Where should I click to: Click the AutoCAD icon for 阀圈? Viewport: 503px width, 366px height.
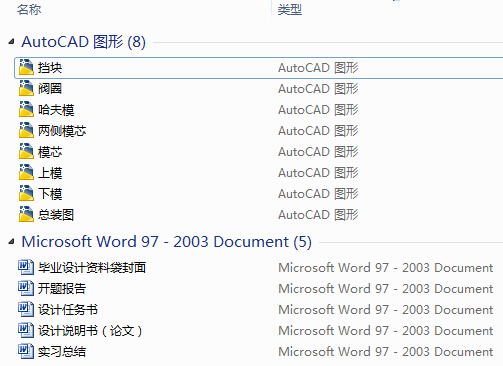tap(26, 88)
